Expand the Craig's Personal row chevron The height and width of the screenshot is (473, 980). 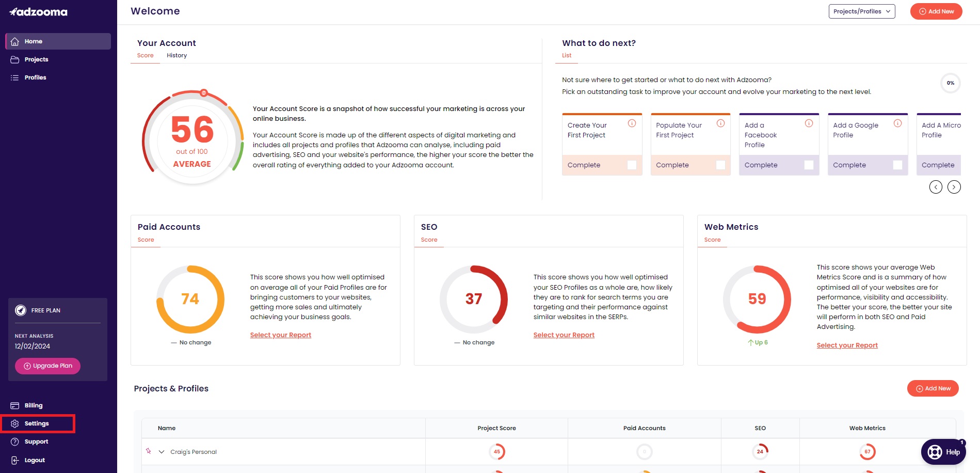[x=162, y=452]
